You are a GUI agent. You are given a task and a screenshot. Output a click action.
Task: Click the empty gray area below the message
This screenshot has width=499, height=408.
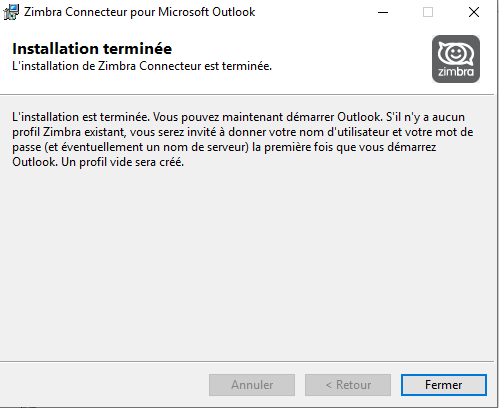(x=247, y=263)
